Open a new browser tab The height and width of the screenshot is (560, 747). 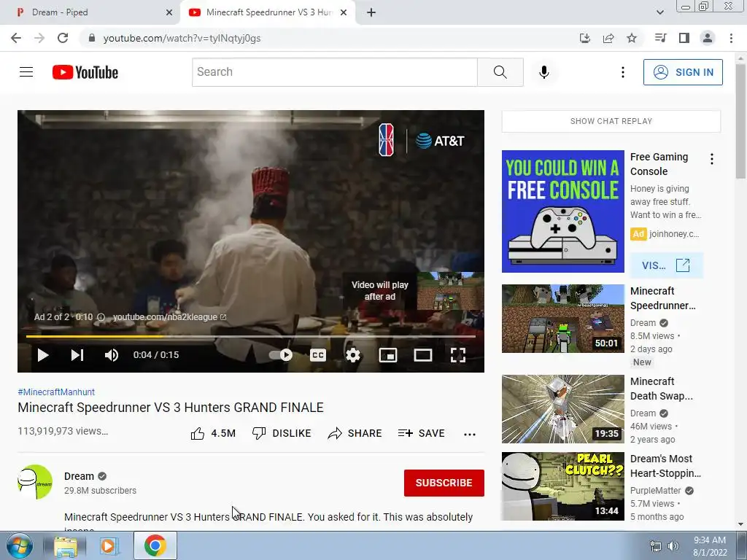point(371,13)
